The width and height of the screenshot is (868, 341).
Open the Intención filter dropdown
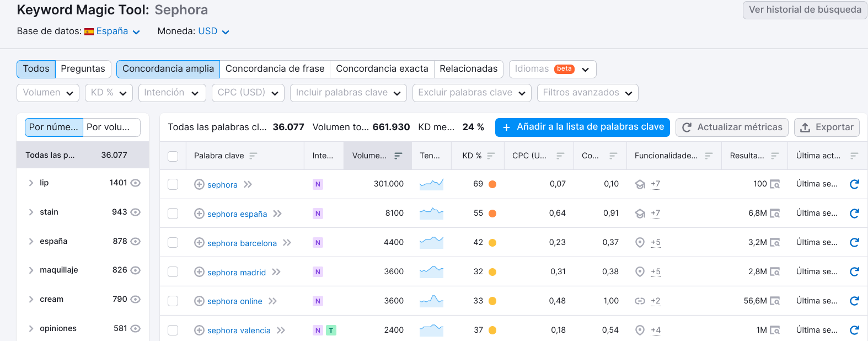172,93
